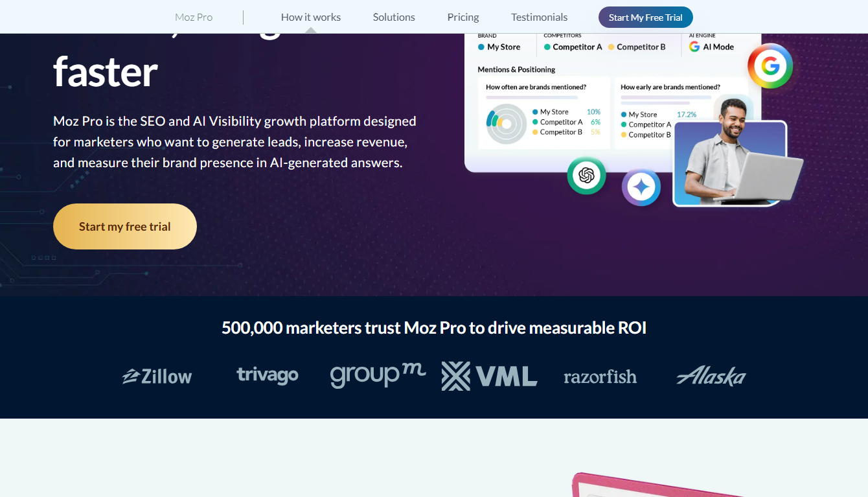Go to Pricing section
868x497 pixels.
pyautogui.click(x=463, y=17)
